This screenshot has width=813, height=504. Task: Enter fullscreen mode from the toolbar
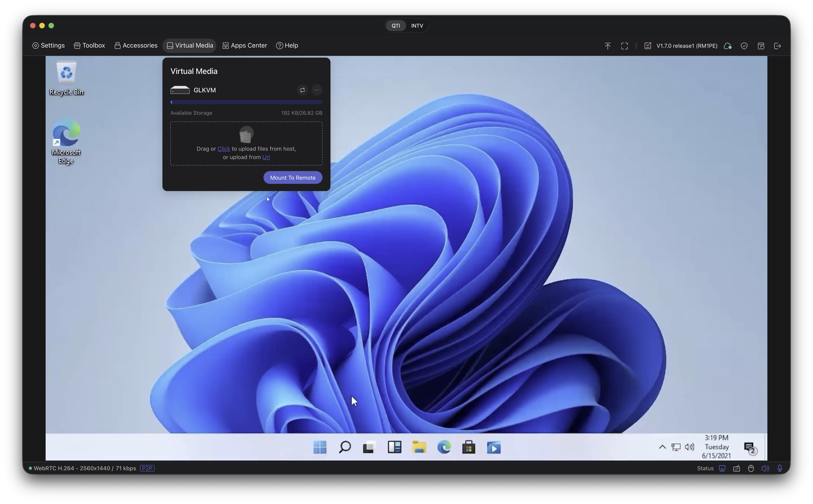(x=624, y=46)
